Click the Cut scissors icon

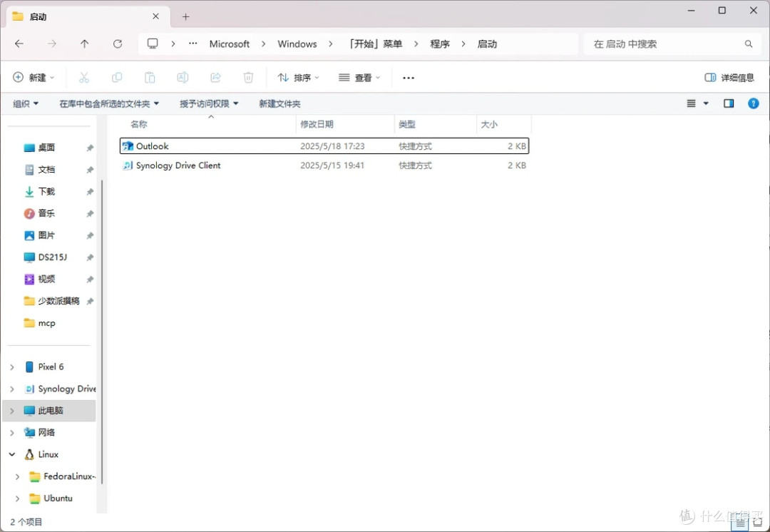[x=84, y=78]
